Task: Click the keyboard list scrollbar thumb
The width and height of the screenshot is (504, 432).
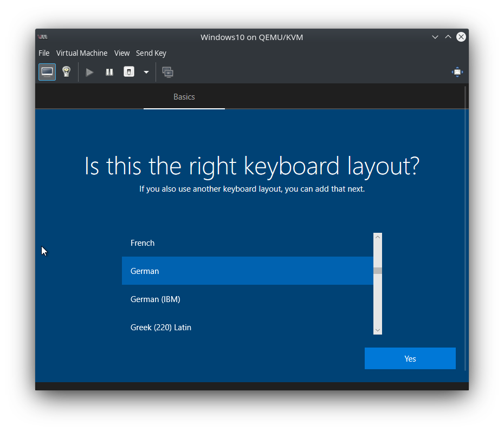Action: (378, 271)
